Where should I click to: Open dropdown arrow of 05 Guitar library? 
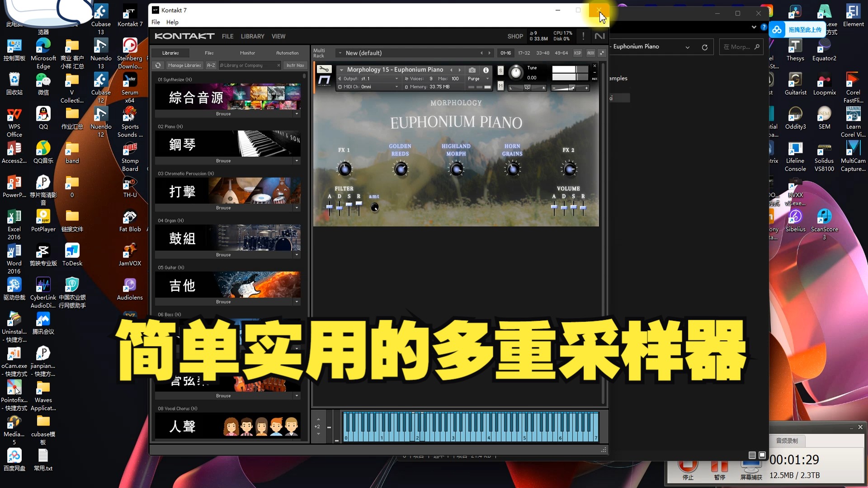pyautogui.click(x=297, y=302)
